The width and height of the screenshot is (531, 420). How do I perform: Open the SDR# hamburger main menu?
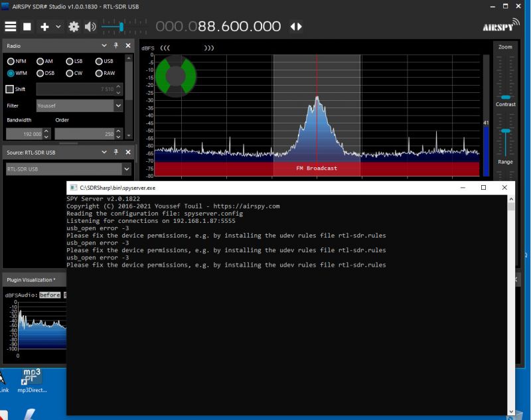coord(11,27)
